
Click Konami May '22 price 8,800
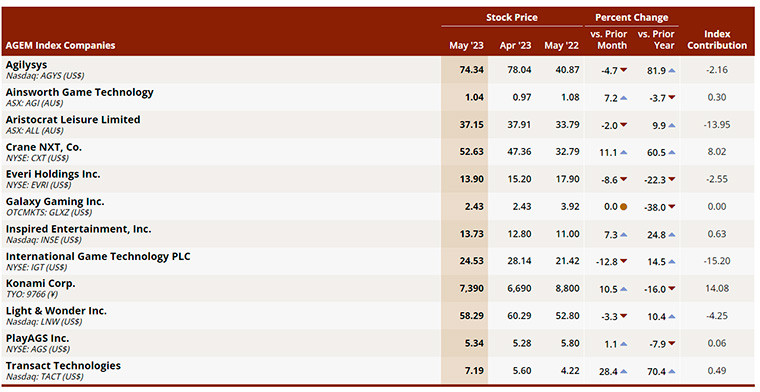[567, 289]
